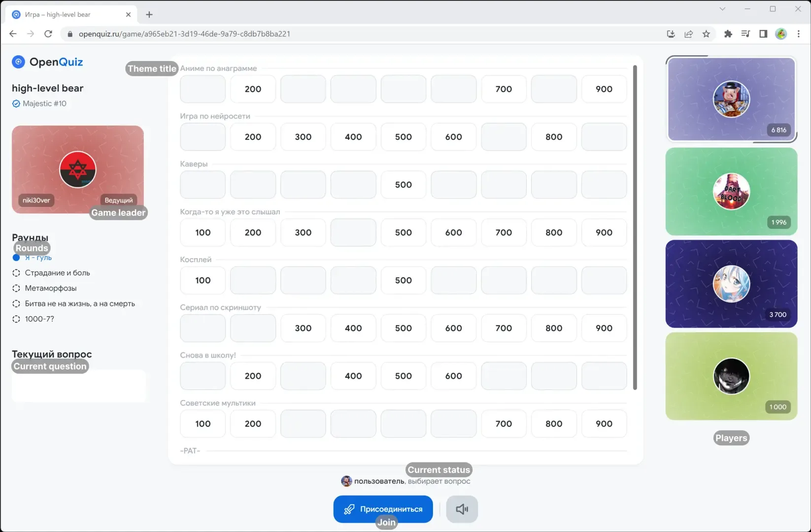Pick 200 in 'Снова в школу!'
The width and height of the screenshot is (811, 532).
tap(253, 376)
